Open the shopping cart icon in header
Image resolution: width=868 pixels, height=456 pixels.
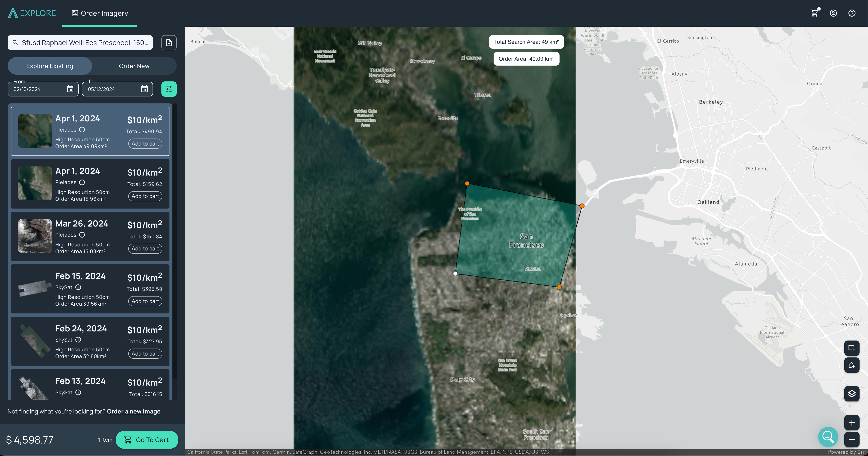point(814,13)
